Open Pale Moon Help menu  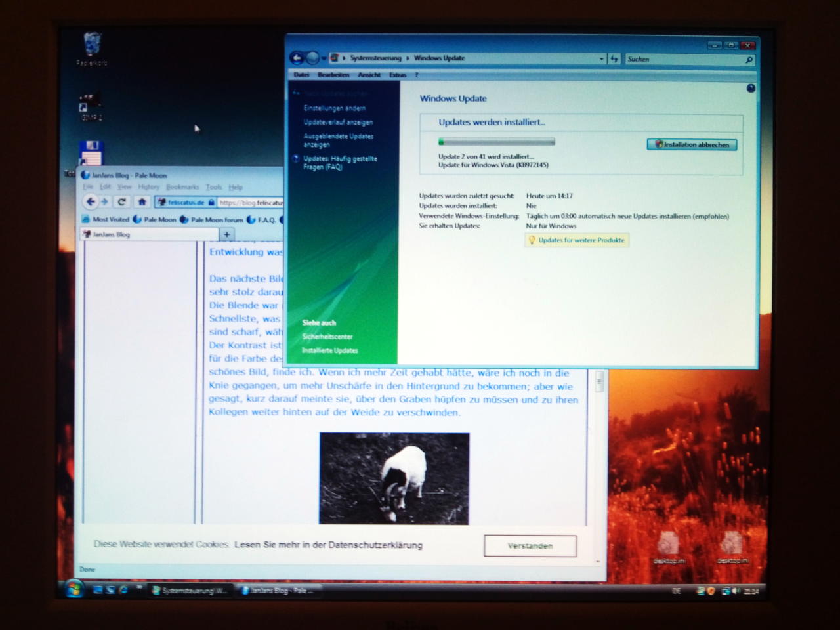[x=236, y=187]
